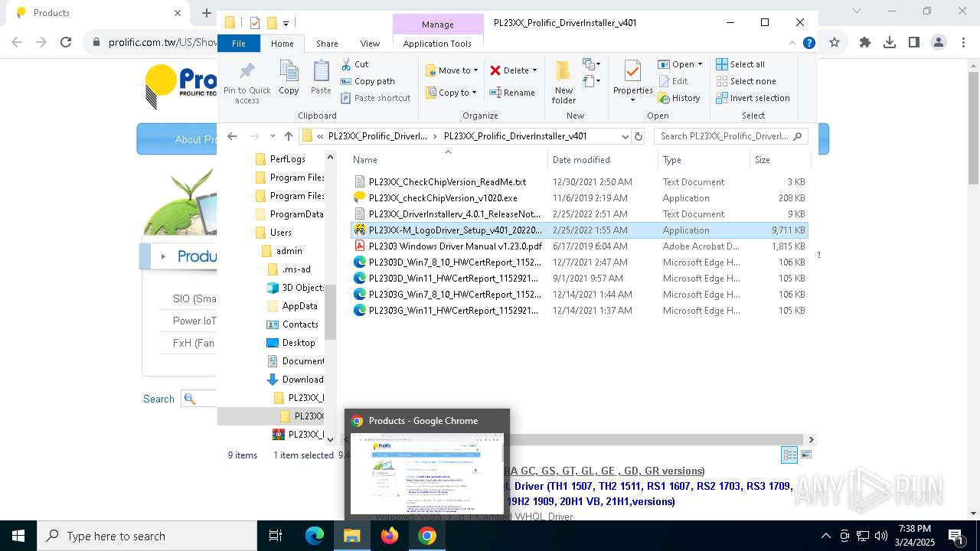980x551 pixels.
Task: Click Windows taskbar search box
Action: [x=147, y=536]
